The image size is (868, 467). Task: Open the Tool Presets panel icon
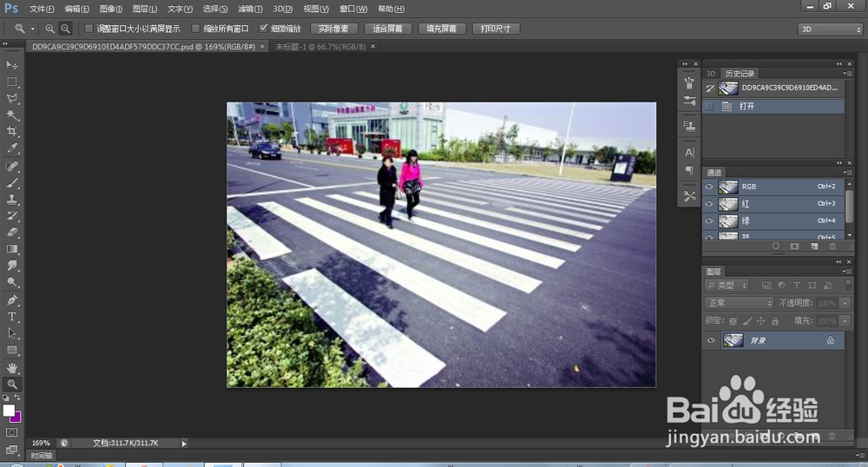click(689, 196)
